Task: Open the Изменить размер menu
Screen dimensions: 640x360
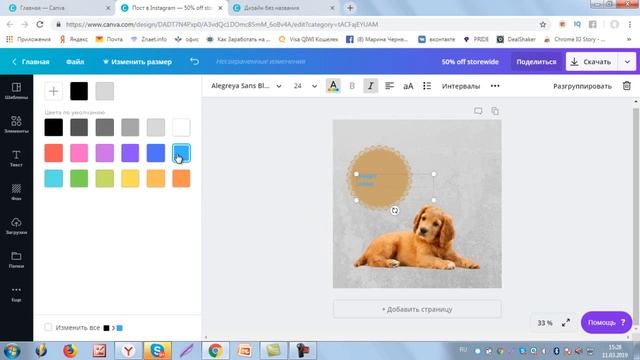Action: (x=137, y=62)
